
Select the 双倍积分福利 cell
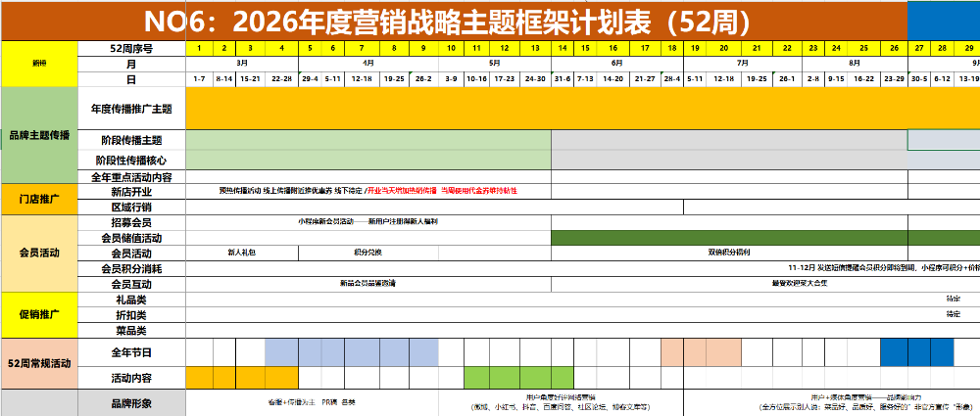click(728, 253)
